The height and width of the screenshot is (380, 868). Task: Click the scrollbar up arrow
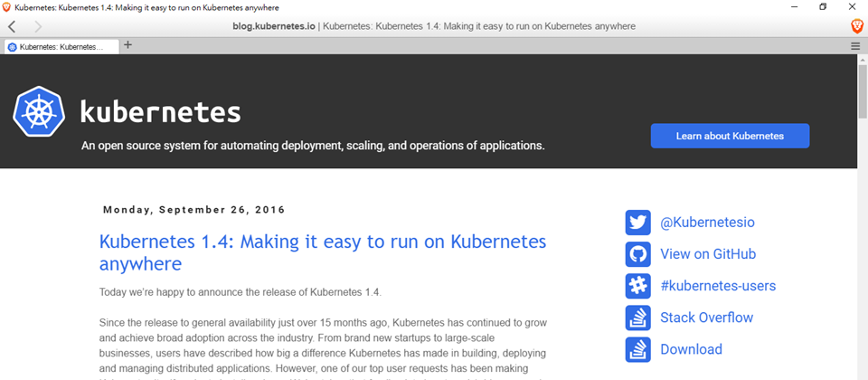pyautogui.click(x=863, y=59)
